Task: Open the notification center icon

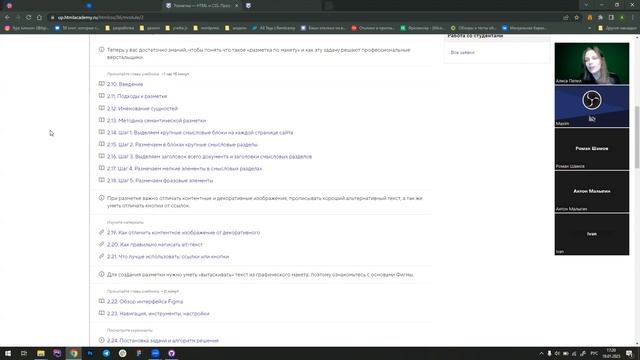Action: tap(629, 353)
